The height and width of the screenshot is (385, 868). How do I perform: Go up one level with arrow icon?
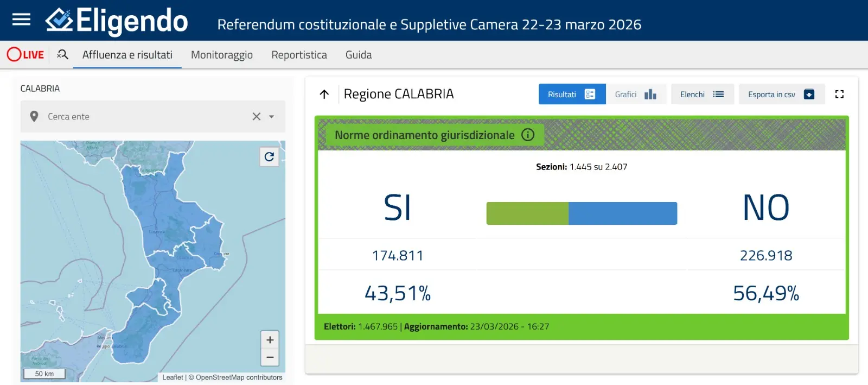[324, 94]
